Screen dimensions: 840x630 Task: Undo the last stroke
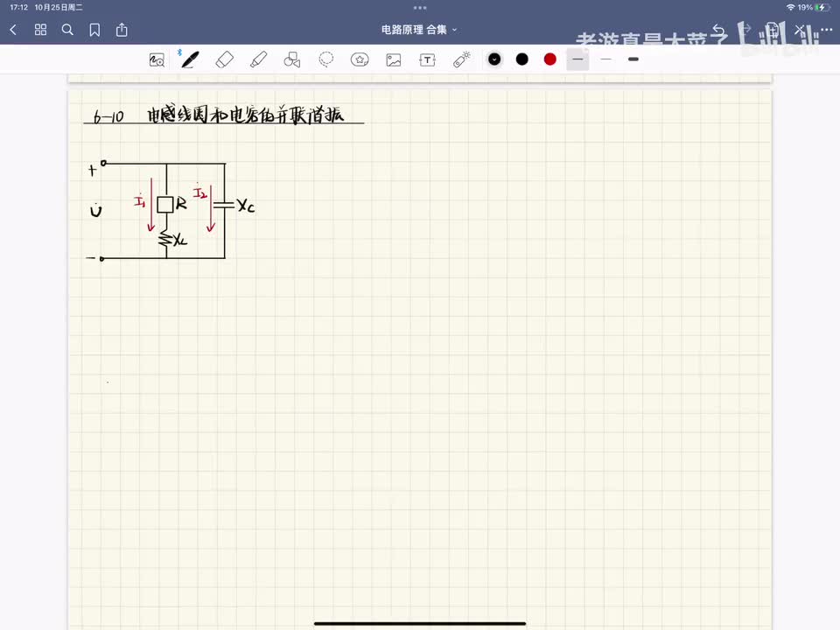coord(718,30)
